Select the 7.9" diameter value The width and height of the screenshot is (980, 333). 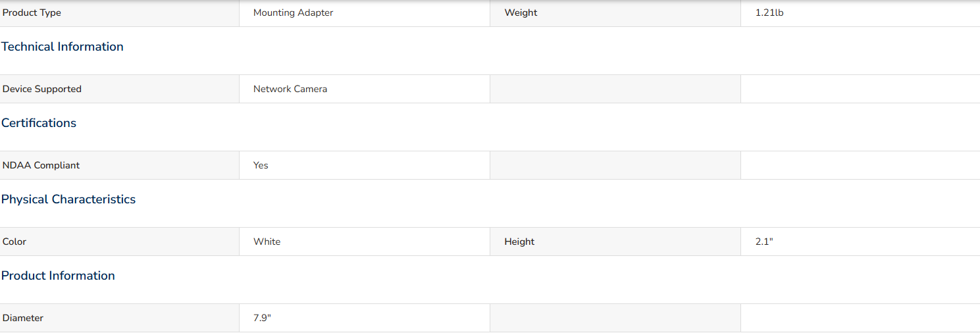[x=262, y=318]
